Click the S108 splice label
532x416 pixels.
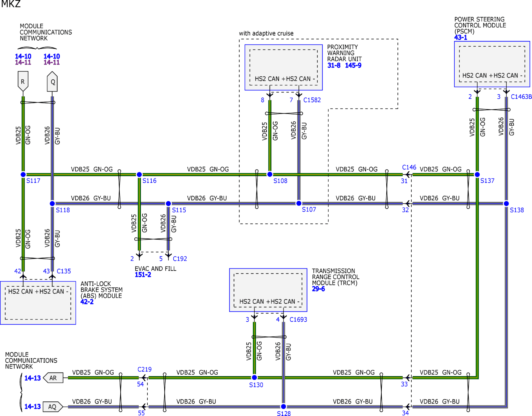tap(280, 181)
